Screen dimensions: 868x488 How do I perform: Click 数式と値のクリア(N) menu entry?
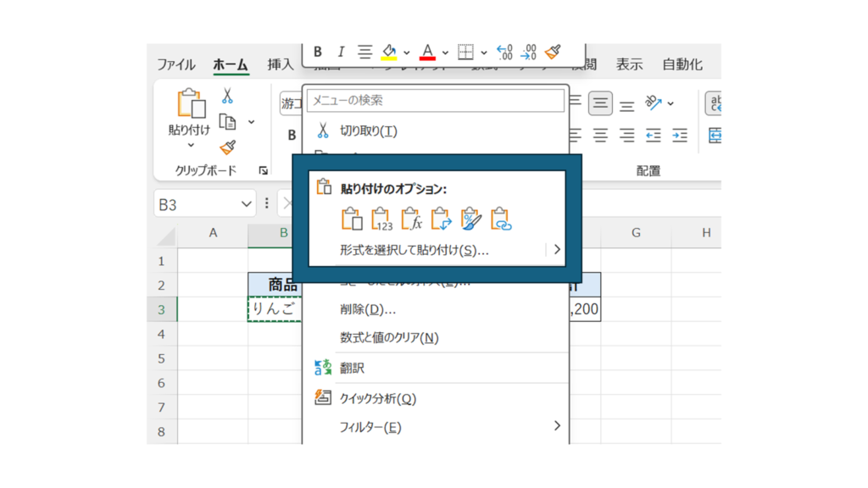tap(388, 338)
